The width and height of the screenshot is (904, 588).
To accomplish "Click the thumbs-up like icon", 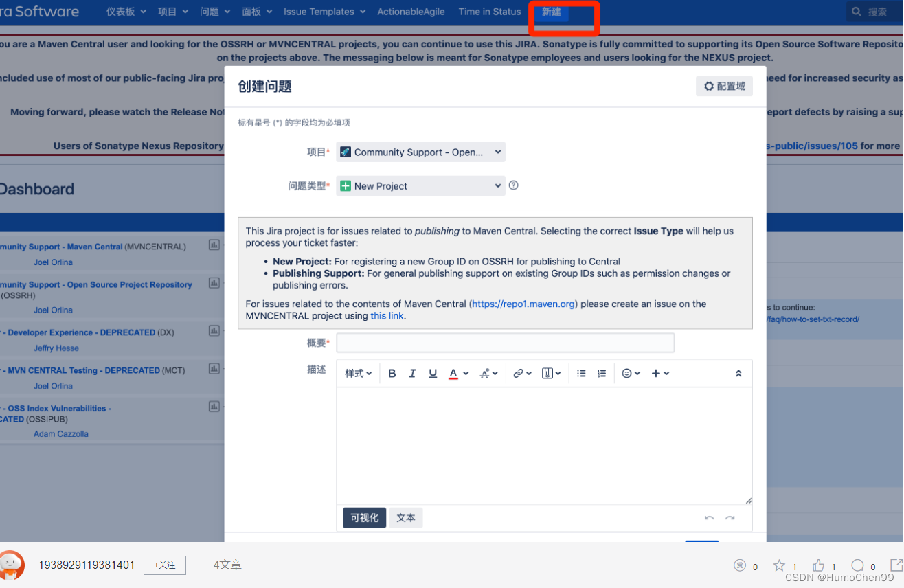I will (x=818, y=565).
